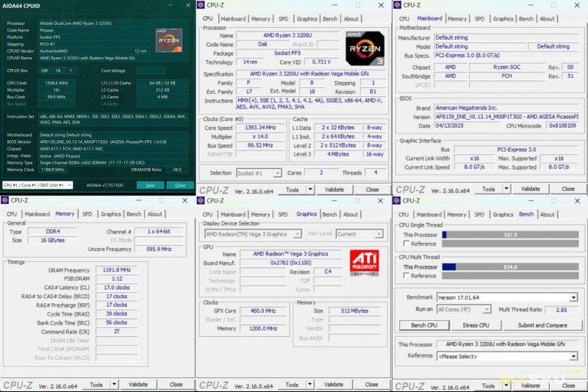Select the Graphics tab in the Mainboard window
Image resolution: width=588 pixels, height=392 pixels.
point(503,19)
